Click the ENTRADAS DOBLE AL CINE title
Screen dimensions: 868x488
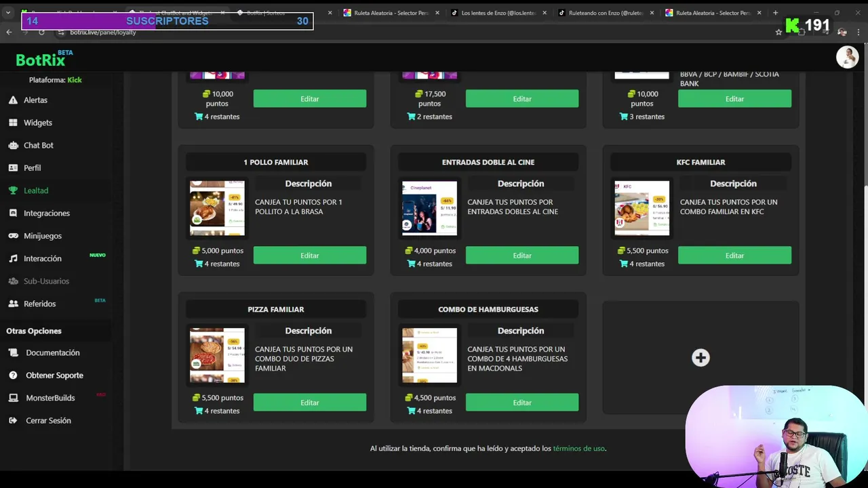(488, 162)
